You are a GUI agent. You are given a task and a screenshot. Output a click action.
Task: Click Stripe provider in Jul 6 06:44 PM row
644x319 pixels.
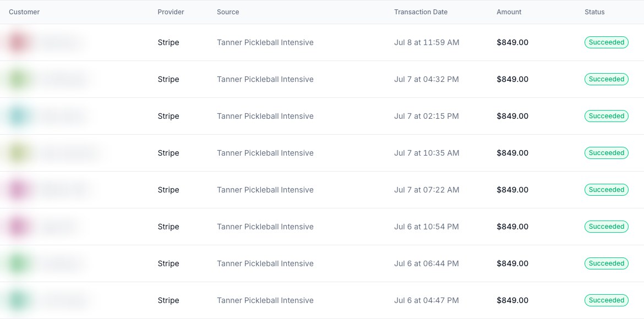coord(168,263)
